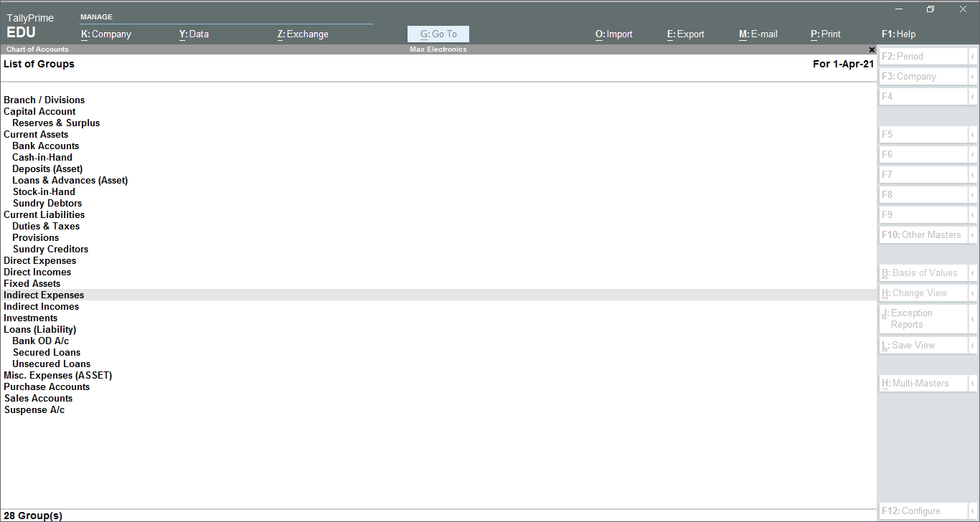Viewport: 980px width, 522px height.
Task: Open the O: Import menu
Action: click(614, 34)
